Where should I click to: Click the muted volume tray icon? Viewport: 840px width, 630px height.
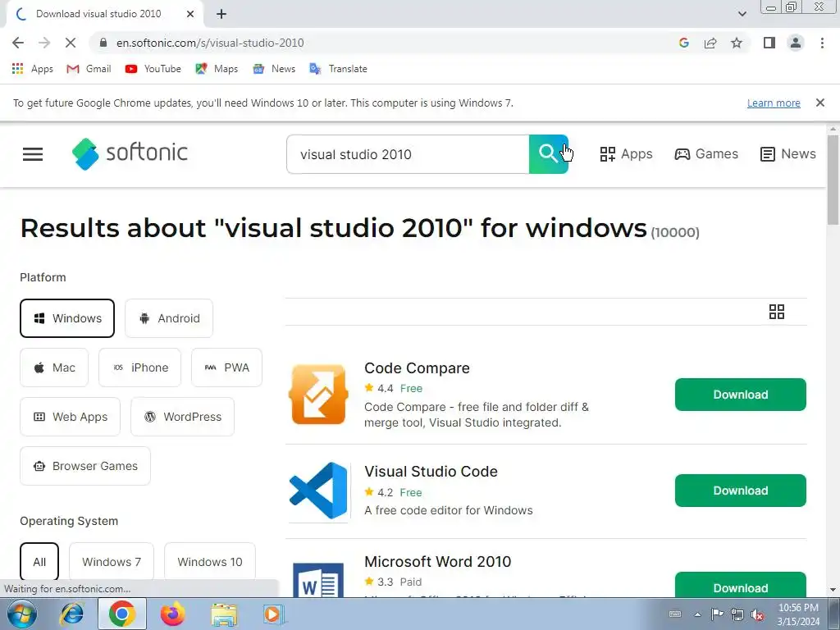[x=757, y=614]
